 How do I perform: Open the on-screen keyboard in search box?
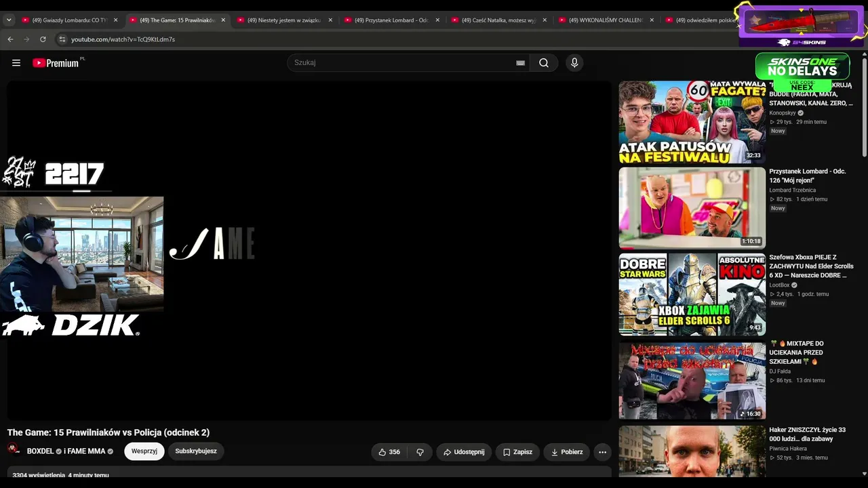pyautogui.click(x=520, y=63)
